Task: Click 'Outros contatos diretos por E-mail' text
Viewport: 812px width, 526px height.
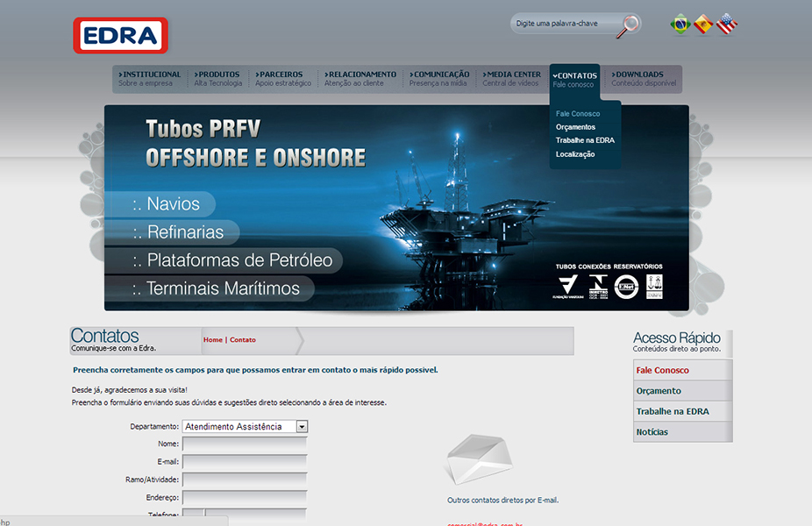Action: (502, 501)
